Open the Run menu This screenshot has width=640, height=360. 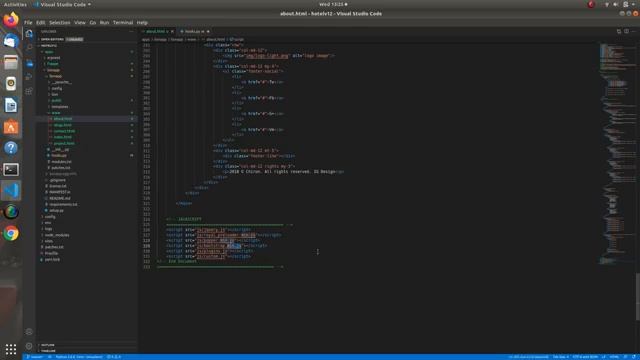coord(104,22)
